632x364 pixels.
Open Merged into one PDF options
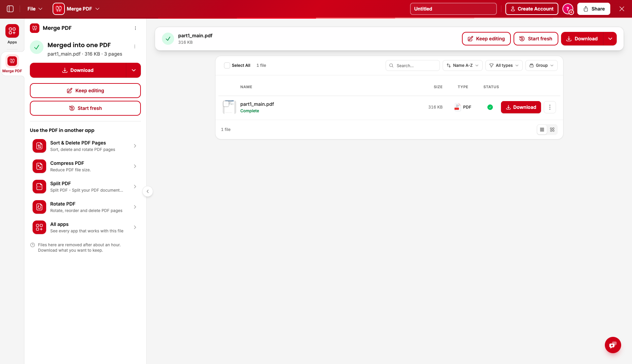pos(135,46)
